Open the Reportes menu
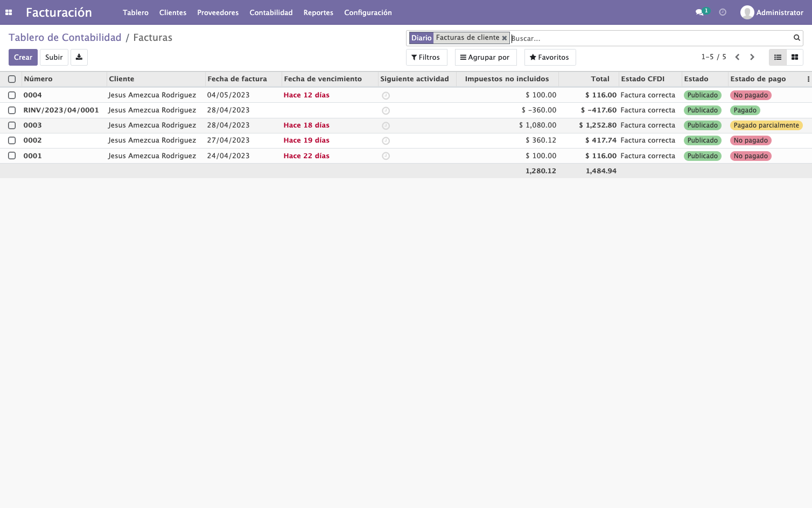The width and height of the screenshot is (812, 508). point(318,12)
